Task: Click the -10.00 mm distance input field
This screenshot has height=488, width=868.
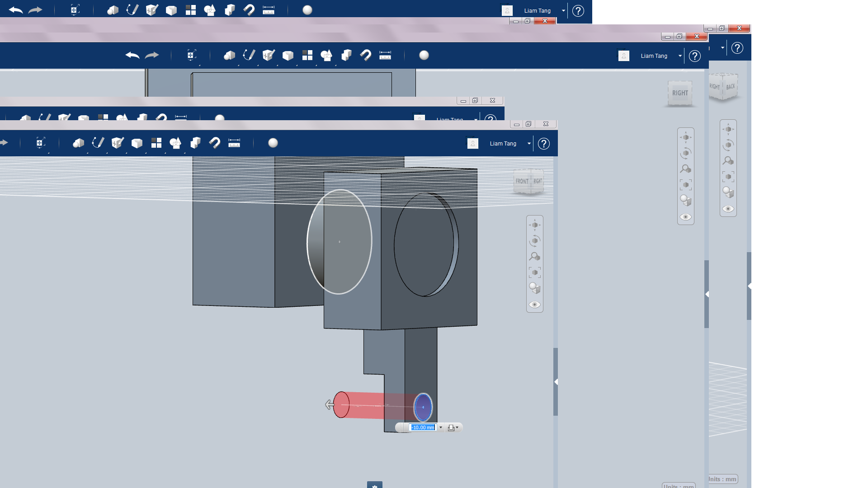Action: point(423,427)
